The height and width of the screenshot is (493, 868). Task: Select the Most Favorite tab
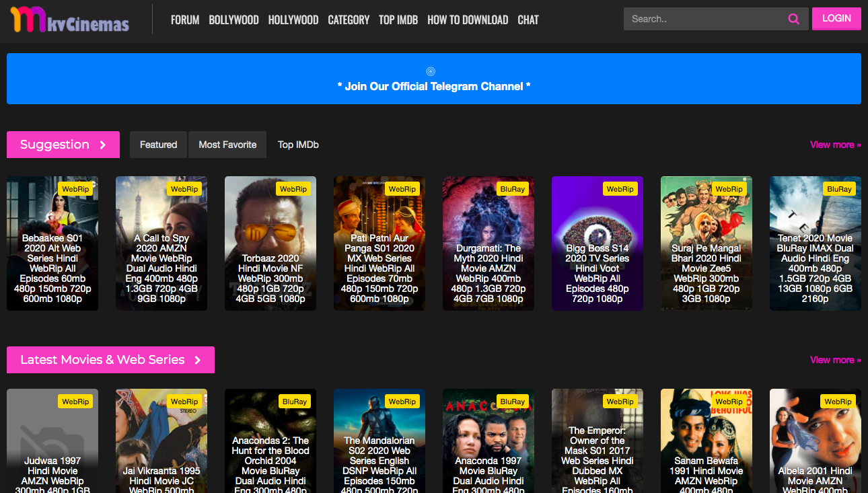tap(227, 145)
